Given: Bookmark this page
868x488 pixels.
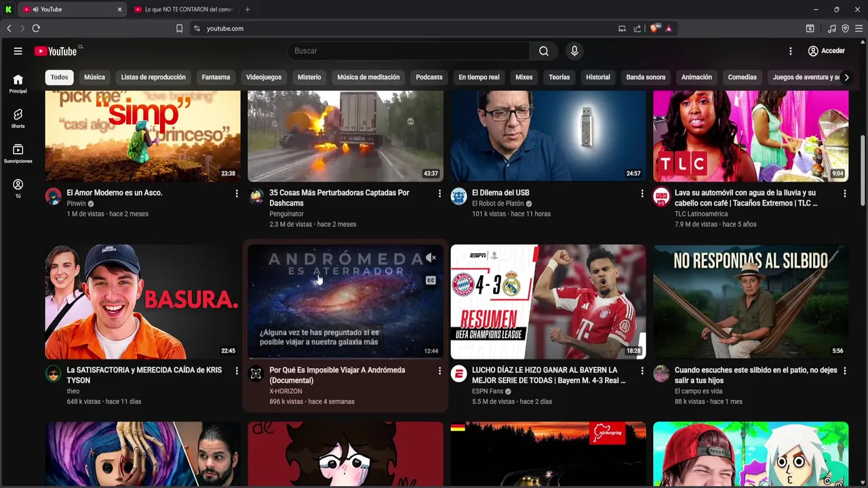Looking at the screenshot, I should tap(179, 28).
